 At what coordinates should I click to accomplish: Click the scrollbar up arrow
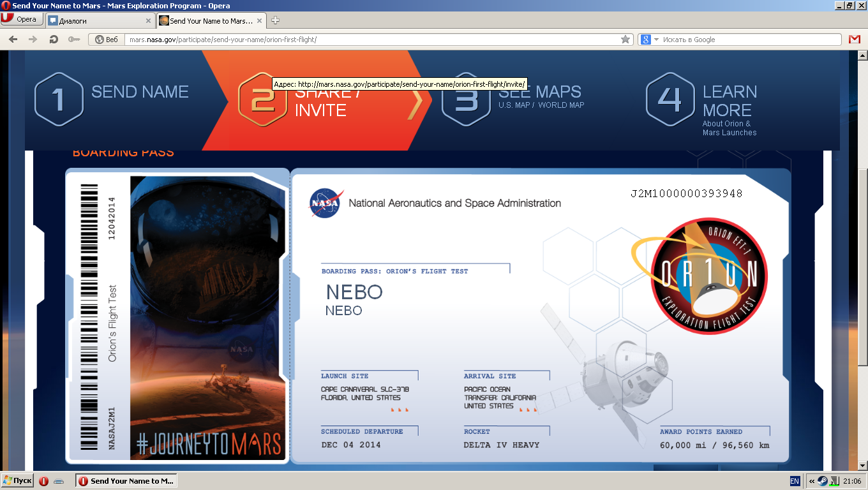(862, 56)
